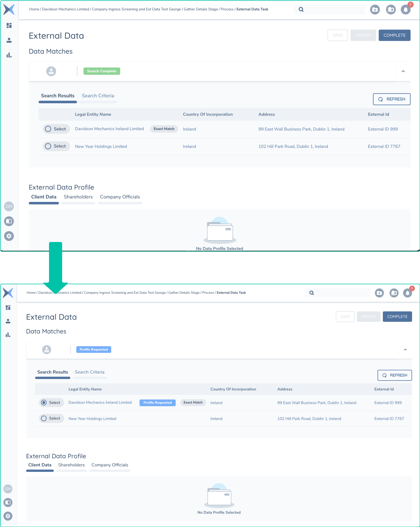Collapse the Profile Requested panel chevron
This screenshot has width=420, height=527.
tap(405, 350)
